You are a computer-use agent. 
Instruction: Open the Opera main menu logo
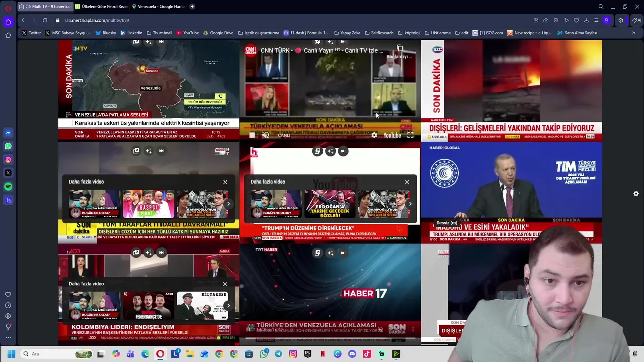click(8, 8)
